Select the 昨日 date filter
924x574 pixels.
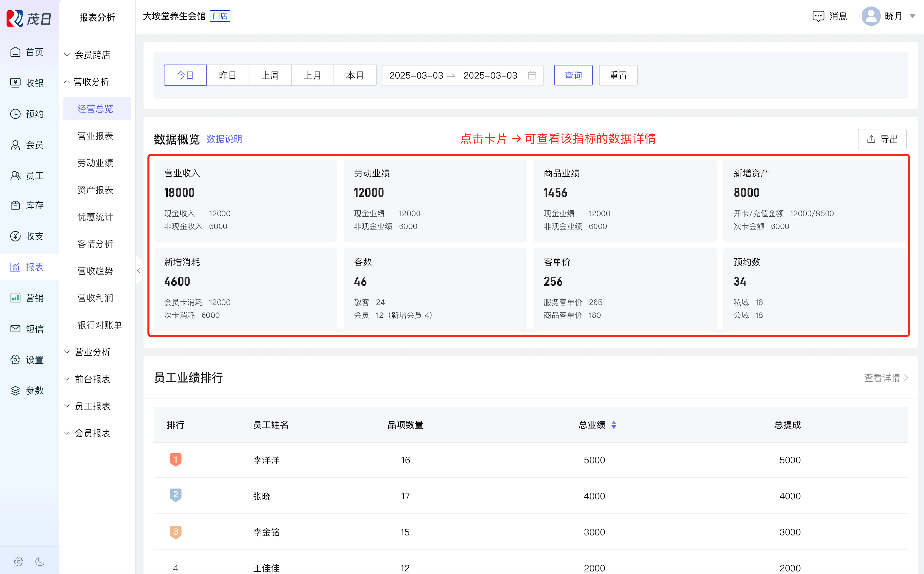pos(228,75)
